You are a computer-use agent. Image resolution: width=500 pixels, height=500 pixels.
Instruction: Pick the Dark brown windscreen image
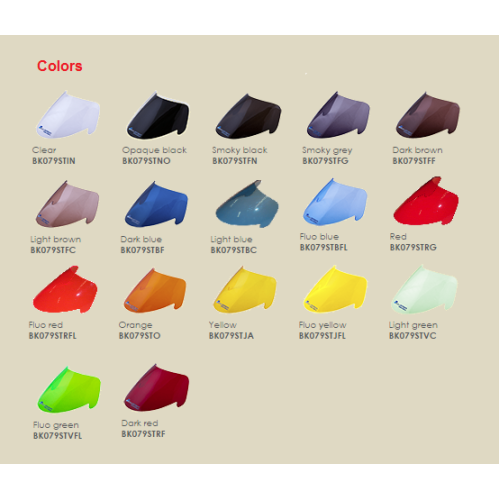click(428, 115)
